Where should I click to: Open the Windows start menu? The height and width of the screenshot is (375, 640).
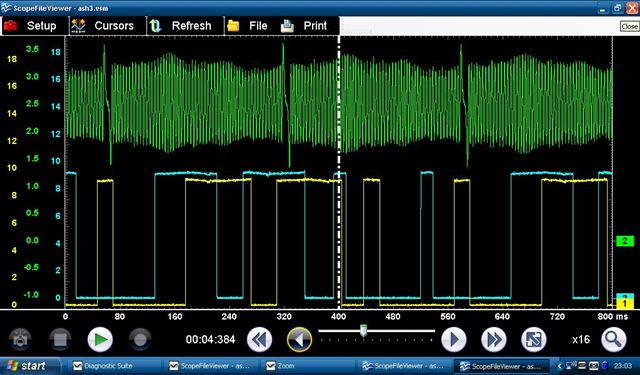28,366
